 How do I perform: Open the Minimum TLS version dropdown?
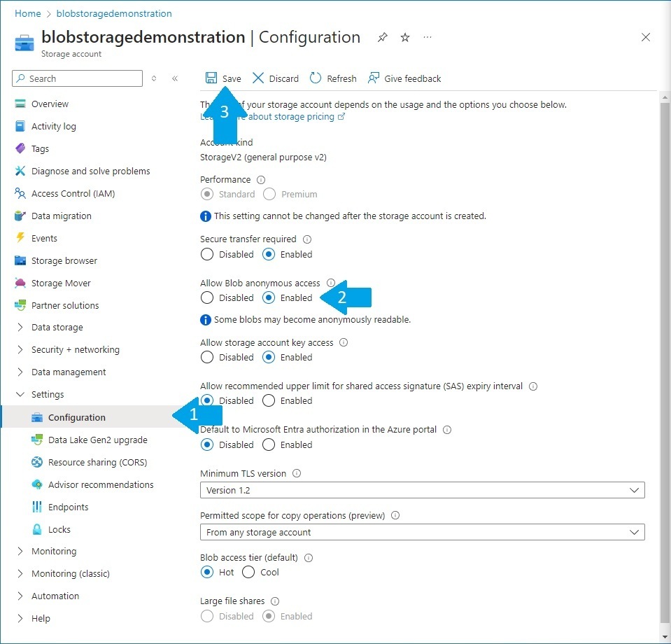click(423, 490)
